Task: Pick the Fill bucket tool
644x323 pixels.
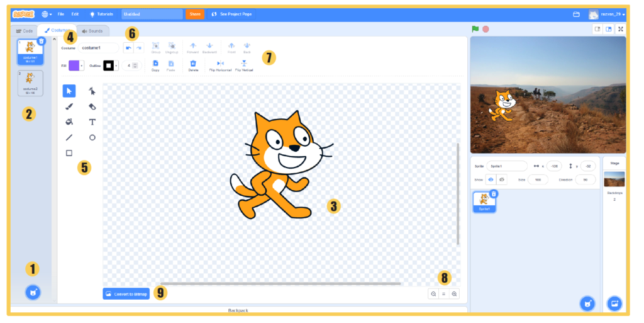Action: tap(69, 122)
